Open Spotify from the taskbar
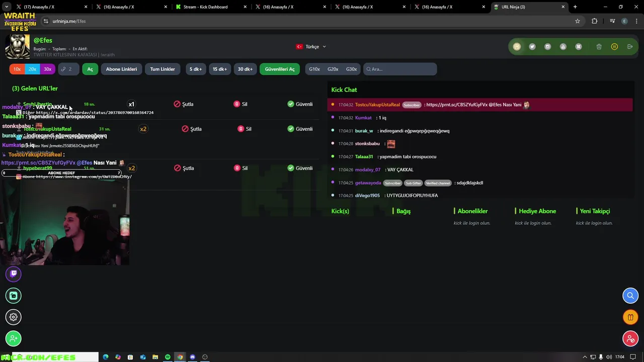644x362 pixels. pos(168,357)
